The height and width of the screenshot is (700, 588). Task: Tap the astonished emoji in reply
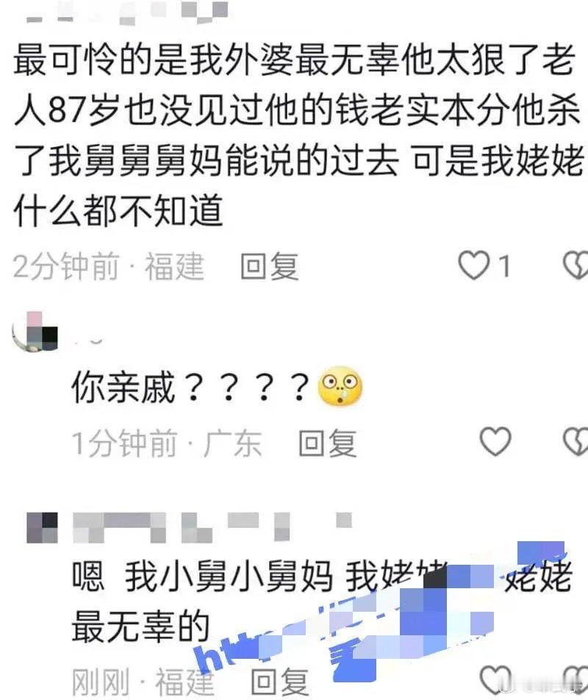[x=340, y=386]
